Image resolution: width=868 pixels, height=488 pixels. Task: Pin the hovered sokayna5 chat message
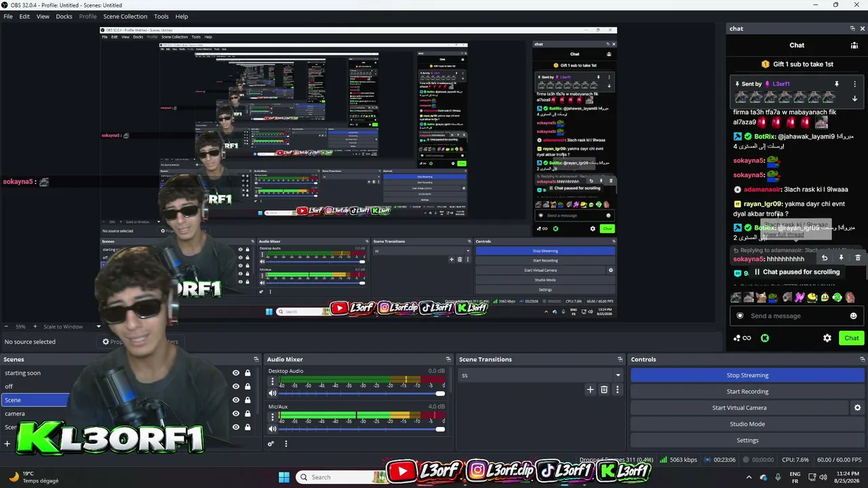(841, 258)
